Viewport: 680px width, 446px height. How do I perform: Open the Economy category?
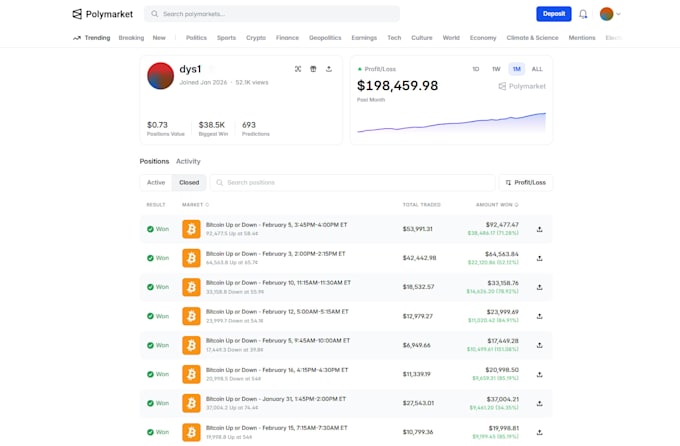point(483,38)
